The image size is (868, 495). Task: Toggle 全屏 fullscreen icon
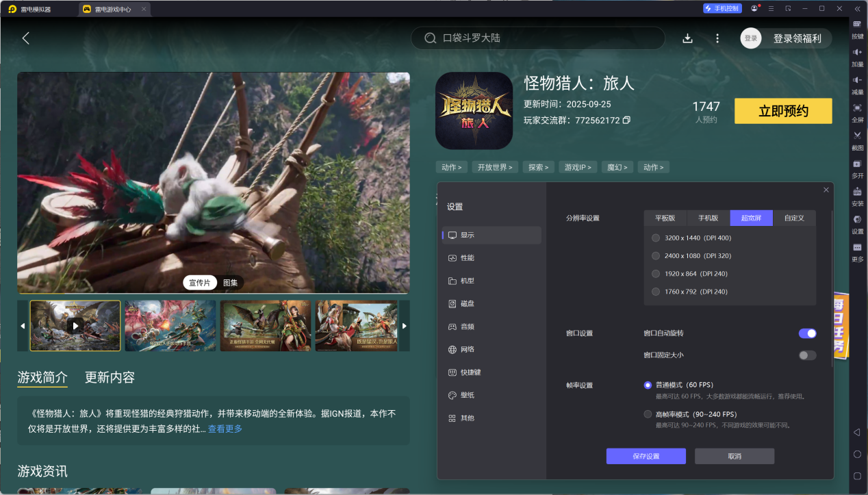point(857,112)
